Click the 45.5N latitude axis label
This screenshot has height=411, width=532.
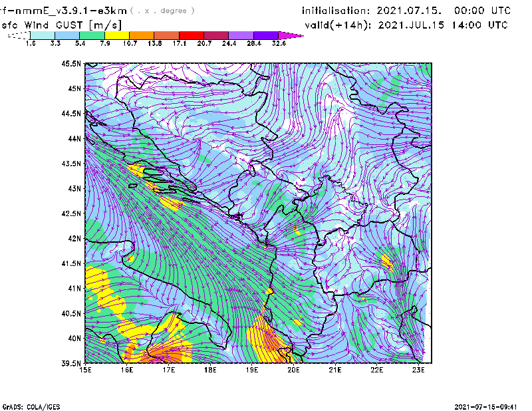click(x=71, y=63)
